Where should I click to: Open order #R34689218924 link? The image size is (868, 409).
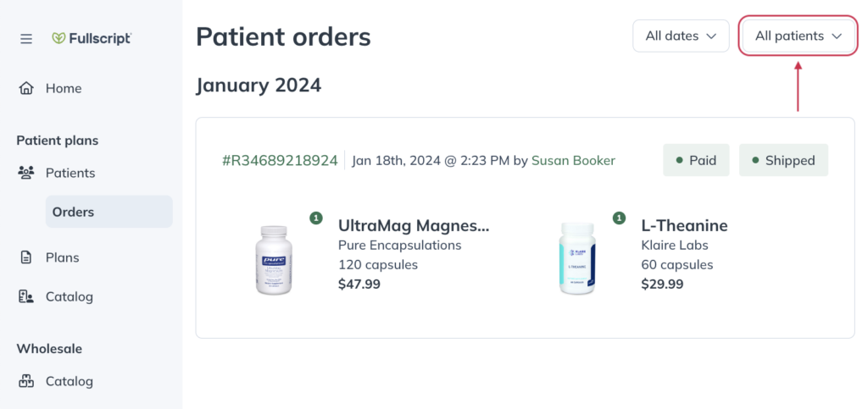coord(280,161)
